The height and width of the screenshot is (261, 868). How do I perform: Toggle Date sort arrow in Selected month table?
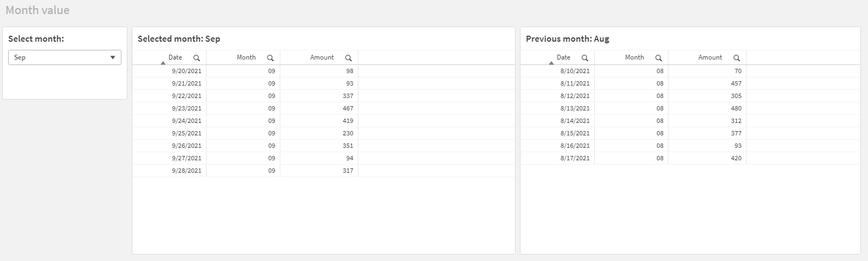163,63
